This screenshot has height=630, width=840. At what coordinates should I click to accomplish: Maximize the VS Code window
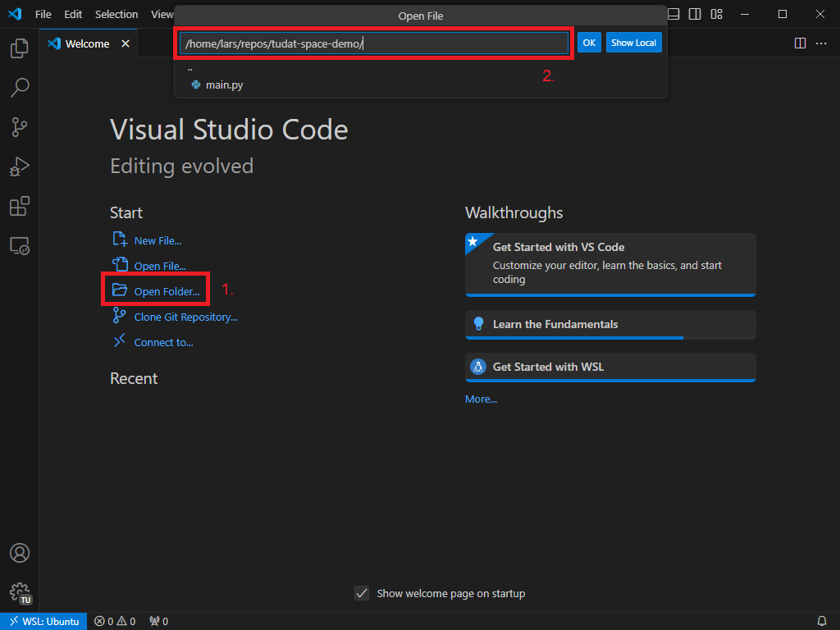782,14
